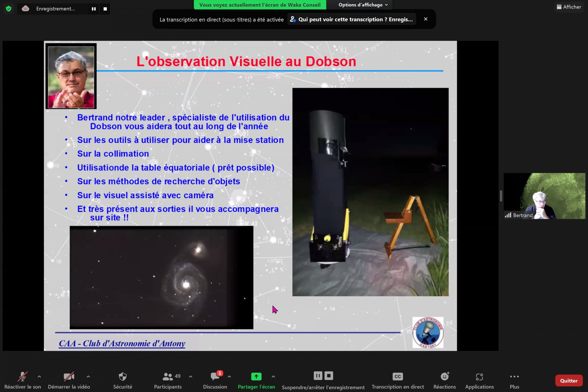Screen dimensions: 588x392
Task: Click the 'Sur la collimation' bullet
Action: click(113, 154)
